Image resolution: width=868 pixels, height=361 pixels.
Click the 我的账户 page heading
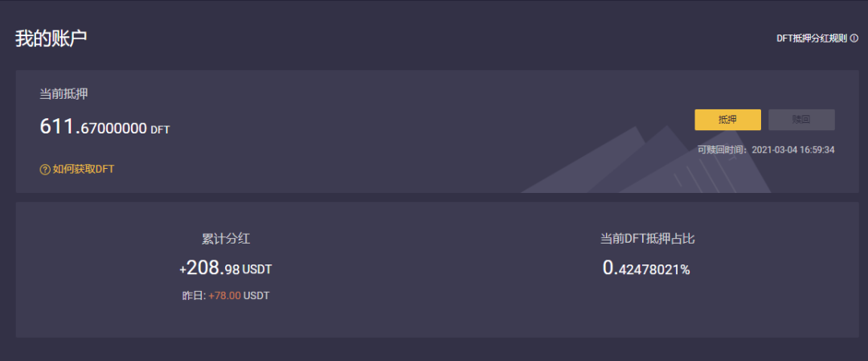[51, 39]
